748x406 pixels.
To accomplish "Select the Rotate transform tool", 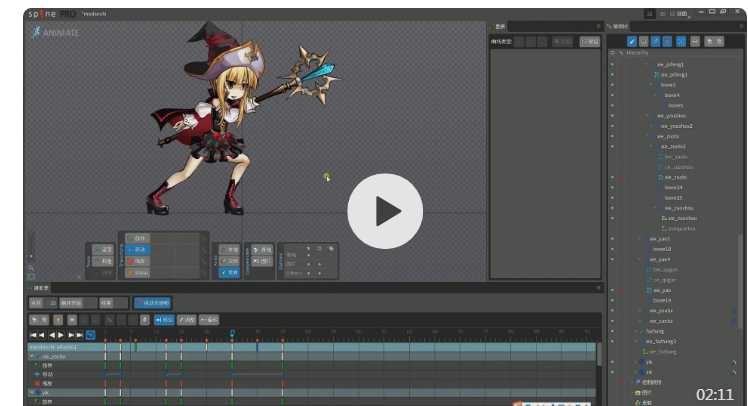I will pos(138,238).
